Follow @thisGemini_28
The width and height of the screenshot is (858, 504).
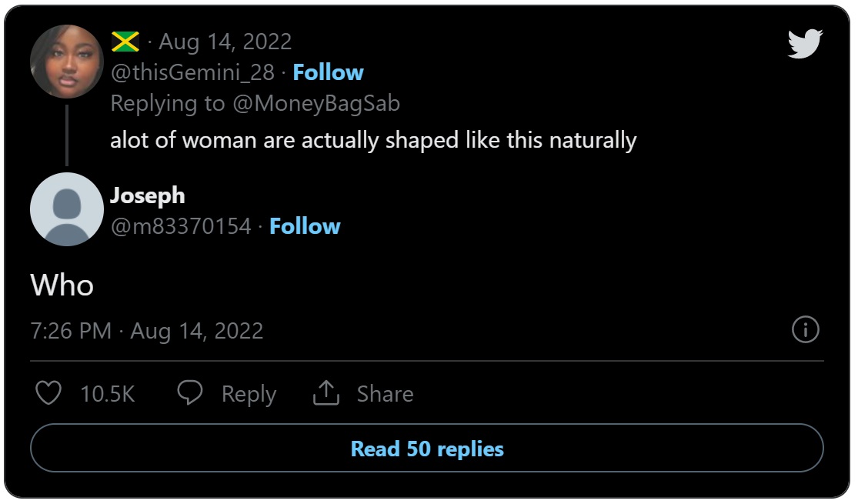[x=329, y=72]
